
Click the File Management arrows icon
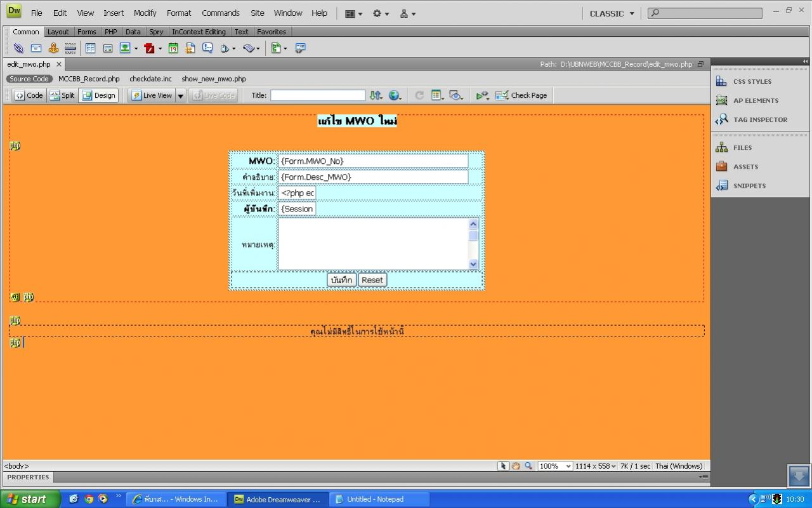[x=376, y=95]
